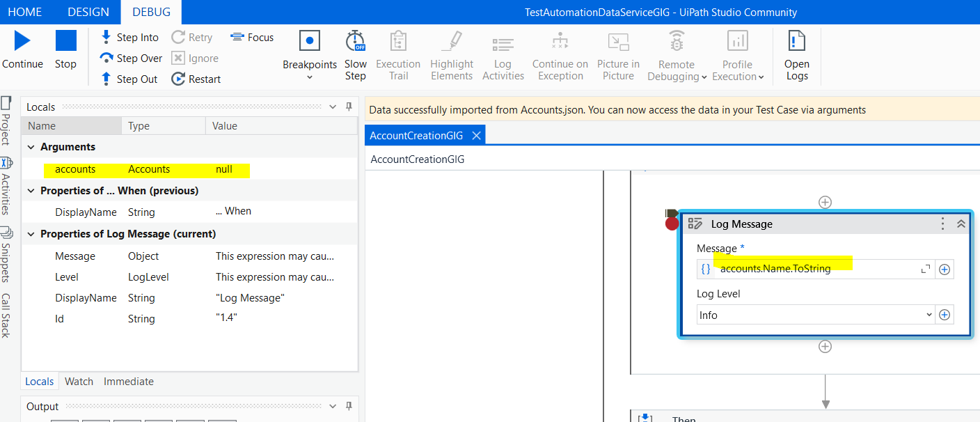Click the Retry button
The image size is (980, 422).
pos(192,38)
